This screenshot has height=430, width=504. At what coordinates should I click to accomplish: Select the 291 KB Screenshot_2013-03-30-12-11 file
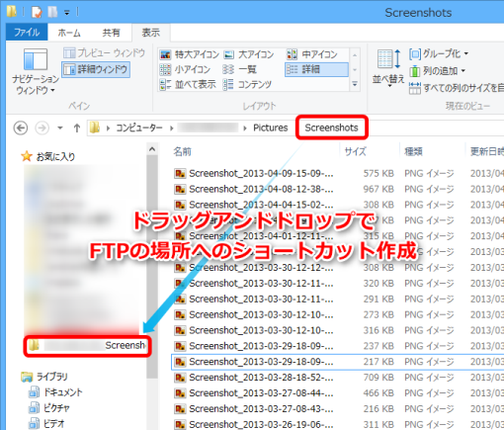[261, 300]
